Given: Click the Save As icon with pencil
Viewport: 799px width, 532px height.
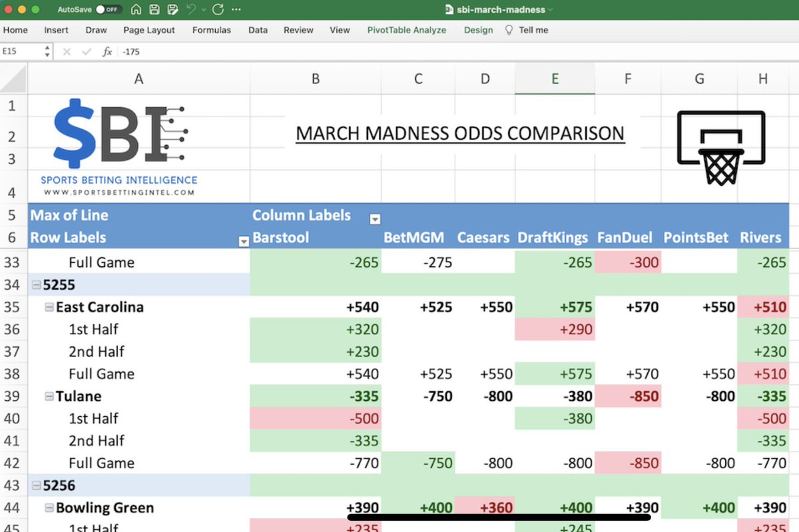Looking at the screenshot, I should click(x=173, y=10).
